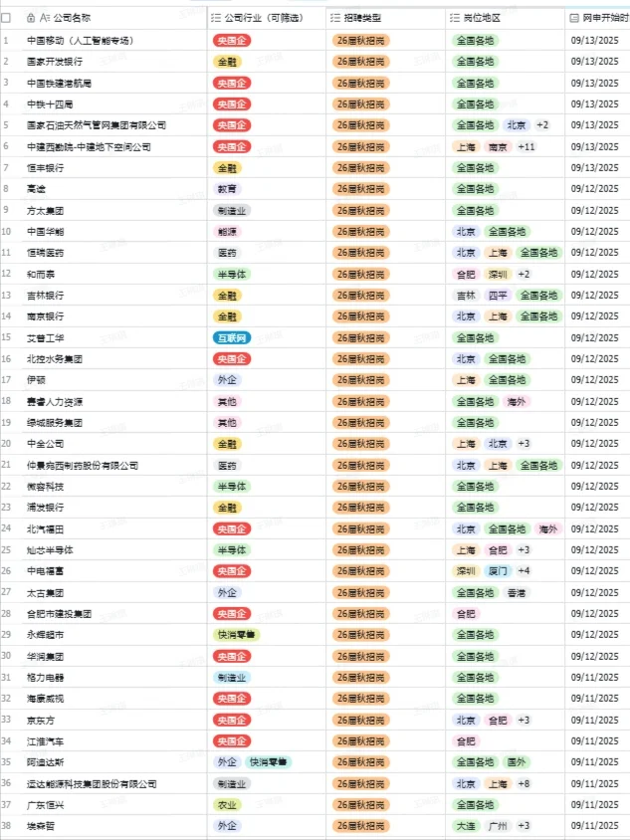The width and height of the screenshot is (630, 840).
Task: Click the 09/13/2025 date in the 恒丰银行 row
Action: click(594, 167)
